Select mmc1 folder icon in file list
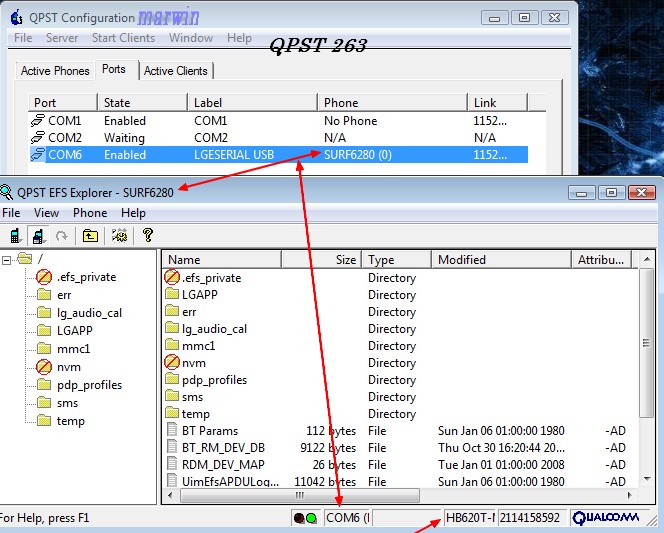Image resolution: width=664 pixels, height=533 pixels. 172,345
